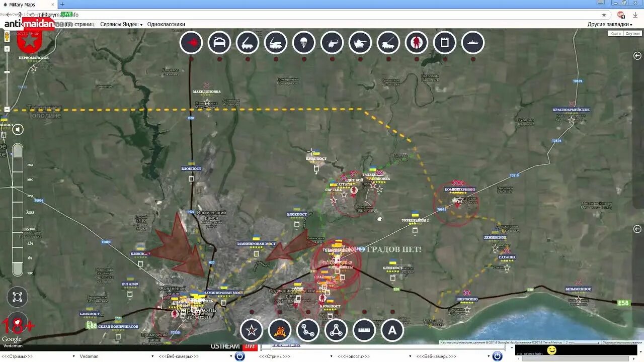
Task: Open the first <<<Веб-камеры>>> dropdown
Action: (196, 356)
